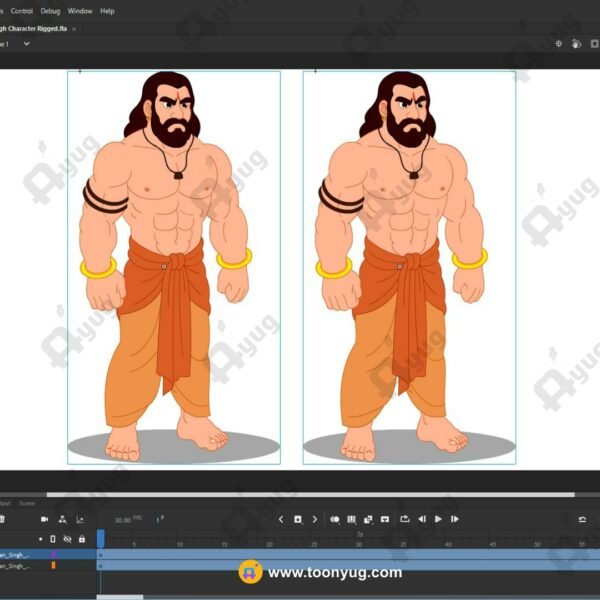Jump to previous keyframe arrow
The width and height of the screenshot is (600, 600).
[x=281, y=519]
